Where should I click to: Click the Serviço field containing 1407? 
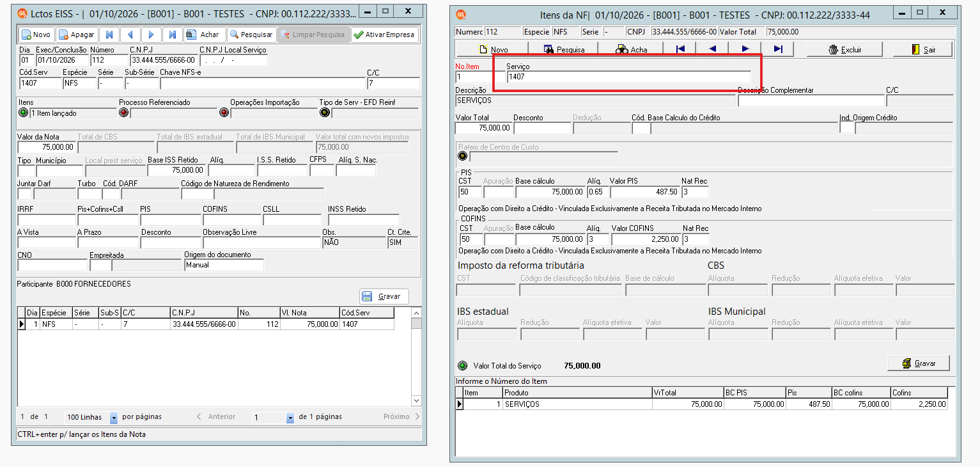click(629, 77)
